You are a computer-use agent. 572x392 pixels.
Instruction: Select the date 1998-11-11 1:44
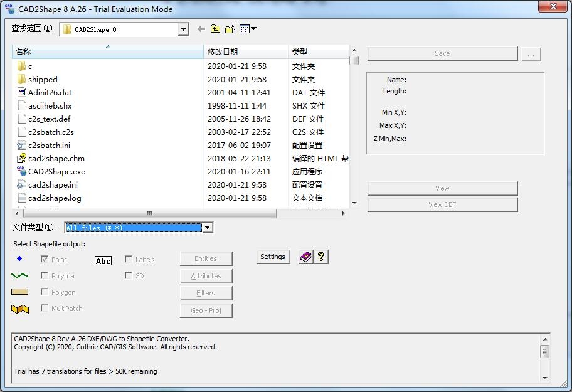237,106
